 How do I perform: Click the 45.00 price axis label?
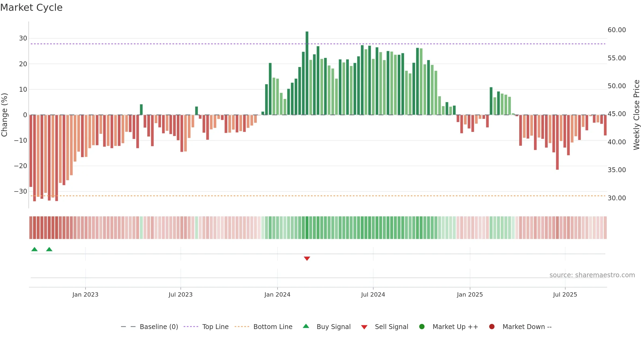[617, 114]
